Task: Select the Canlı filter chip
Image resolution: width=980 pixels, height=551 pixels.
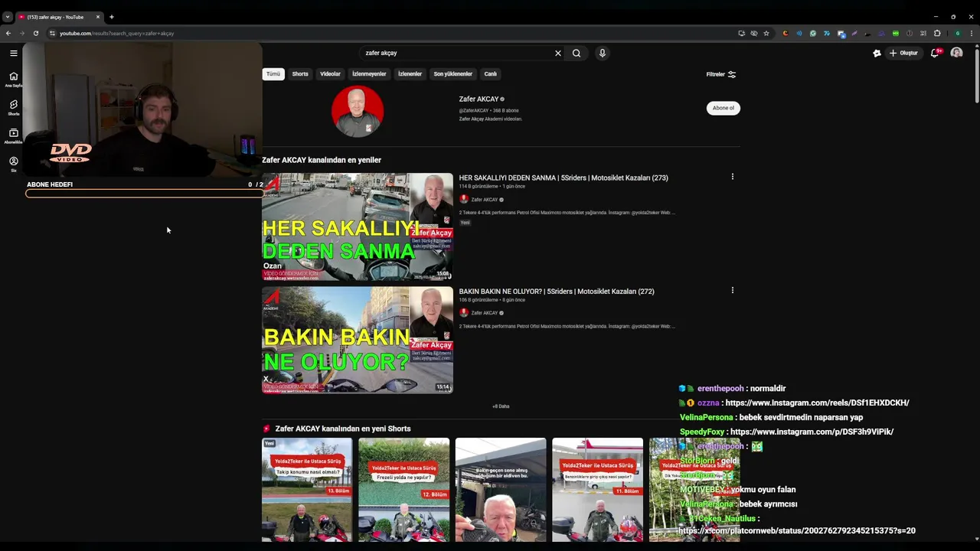Action: (491, 74)
